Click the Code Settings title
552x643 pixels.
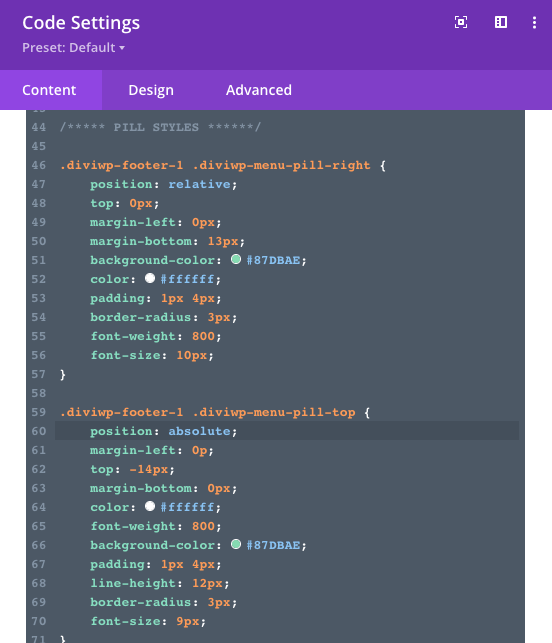[81, 23]
